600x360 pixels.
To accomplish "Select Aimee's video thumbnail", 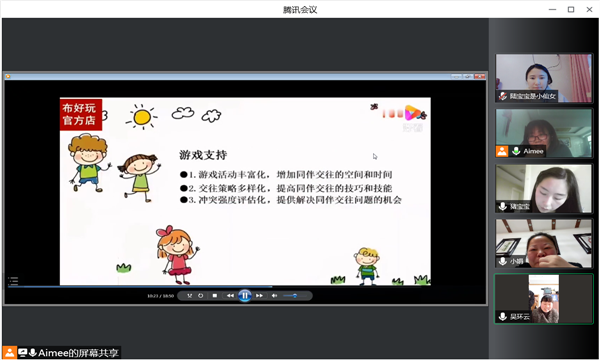I will 543,133.
